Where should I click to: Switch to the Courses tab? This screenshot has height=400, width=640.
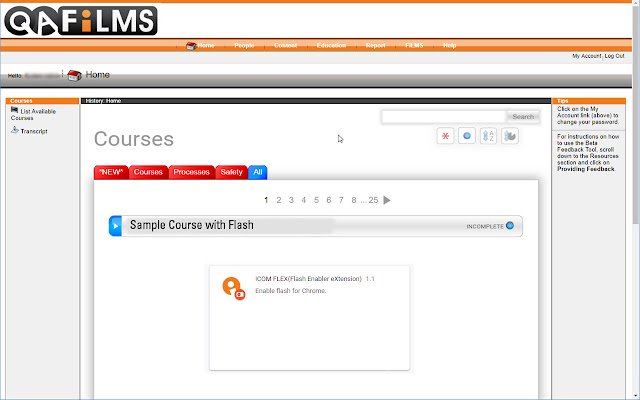click(148, 172)
